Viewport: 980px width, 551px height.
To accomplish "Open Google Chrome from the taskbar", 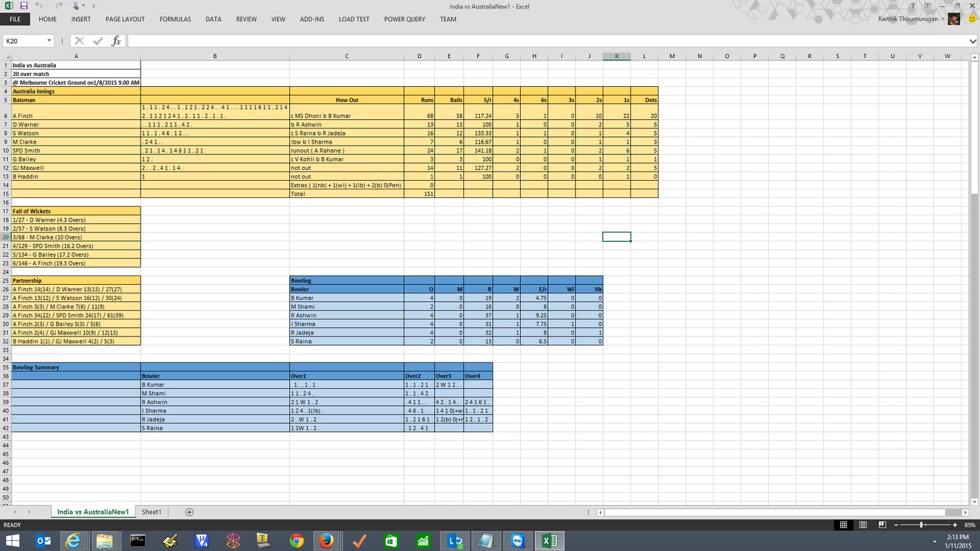I will click(x=296, y=540).
